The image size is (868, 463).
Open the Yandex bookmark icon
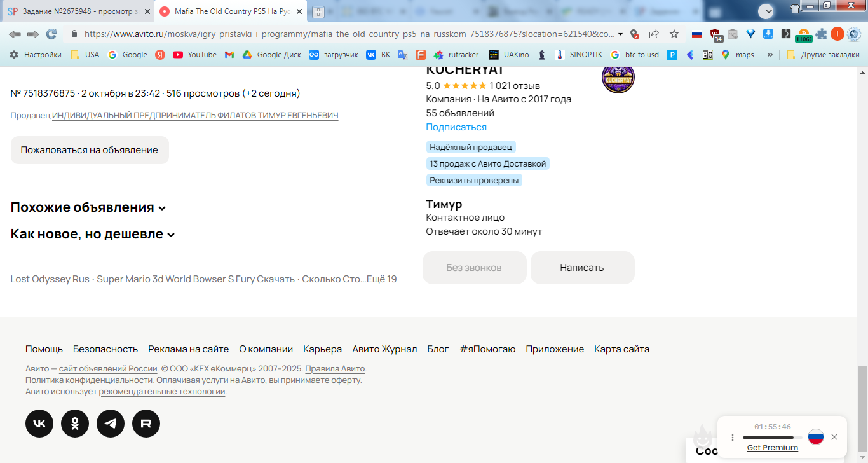(160, 55)
